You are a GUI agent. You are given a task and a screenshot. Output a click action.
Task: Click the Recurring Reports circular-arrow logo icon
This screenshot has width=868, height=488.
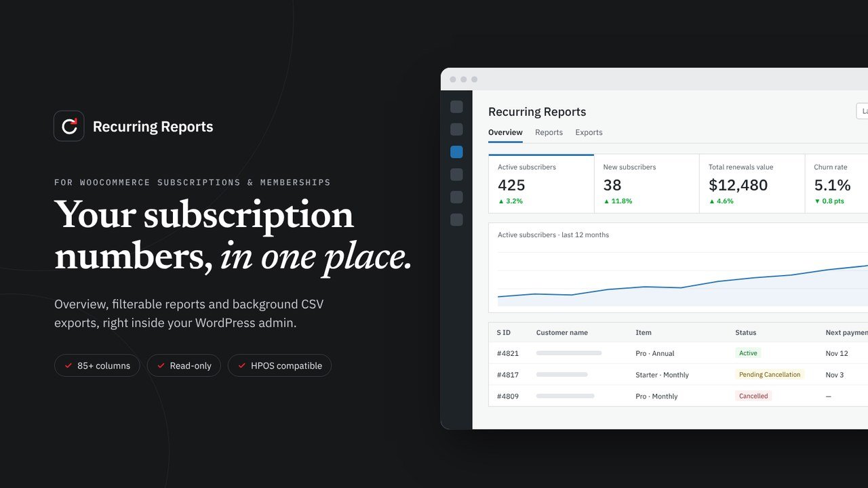(x=69, y=126)
